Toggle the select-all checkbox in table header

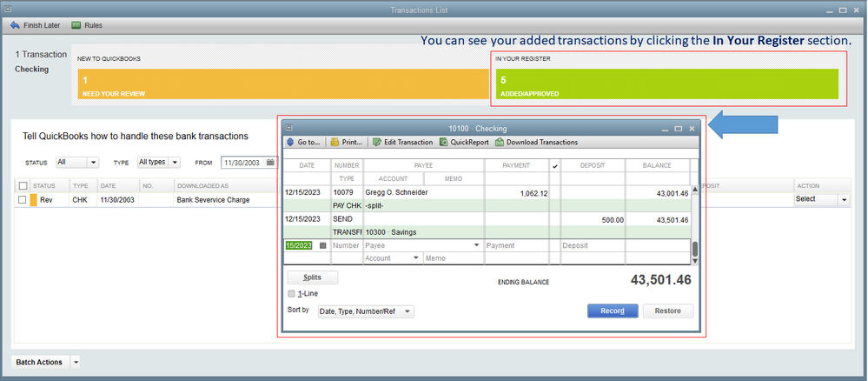pos(22,186)
